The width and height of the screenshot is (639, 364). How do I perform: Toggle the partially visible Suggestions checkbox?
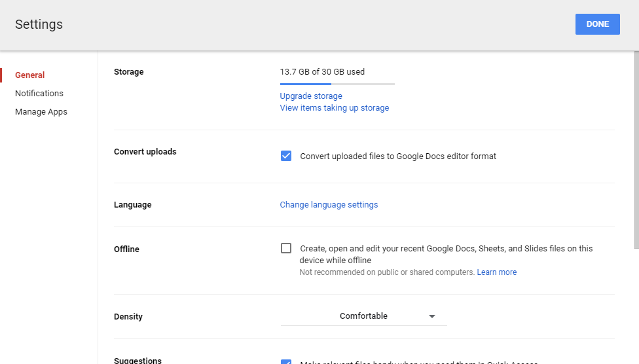pos(286,361)
